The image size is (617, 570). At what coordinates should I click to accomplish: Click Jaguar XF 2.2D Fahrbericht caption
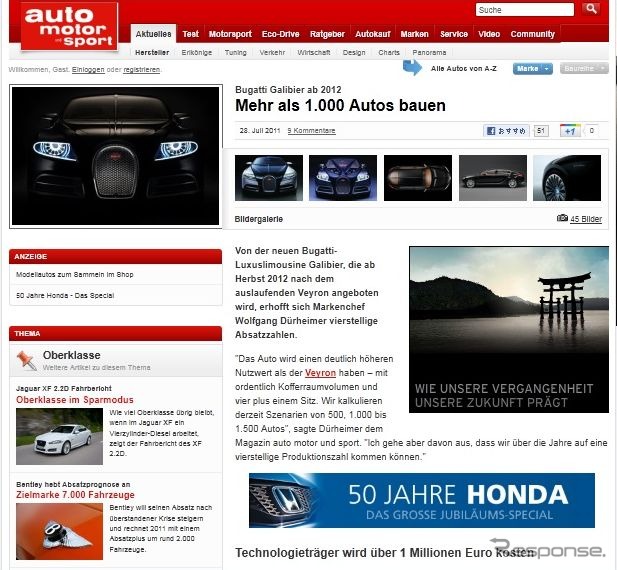click(64, 388)
